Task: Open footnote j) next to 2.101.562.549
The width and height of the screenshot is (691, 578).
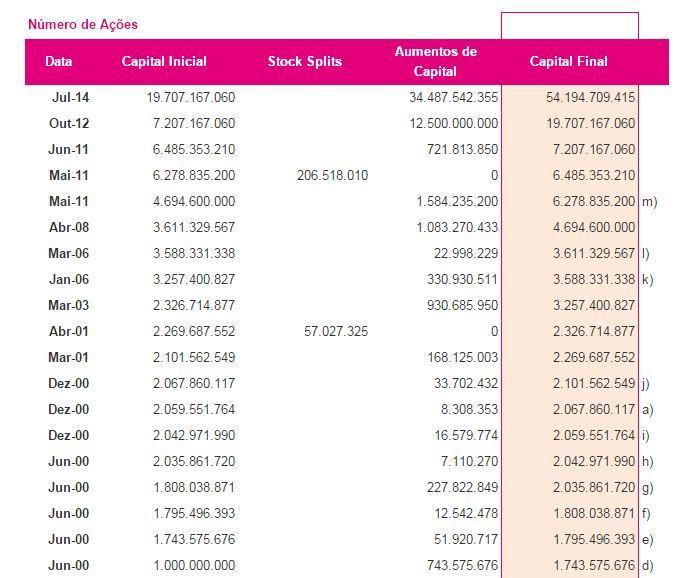Action: click(646, 383)
